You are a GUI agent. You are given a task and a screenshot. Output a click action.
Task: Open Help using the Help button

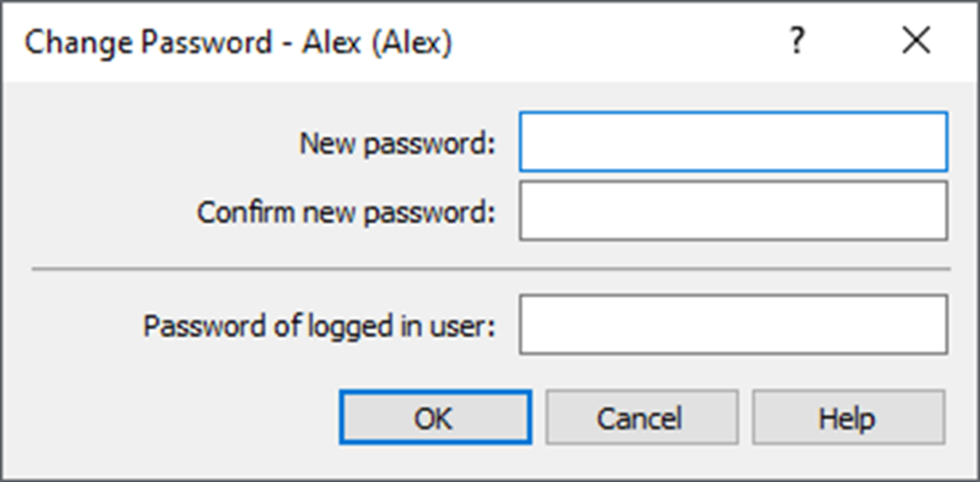coord(847,417)
